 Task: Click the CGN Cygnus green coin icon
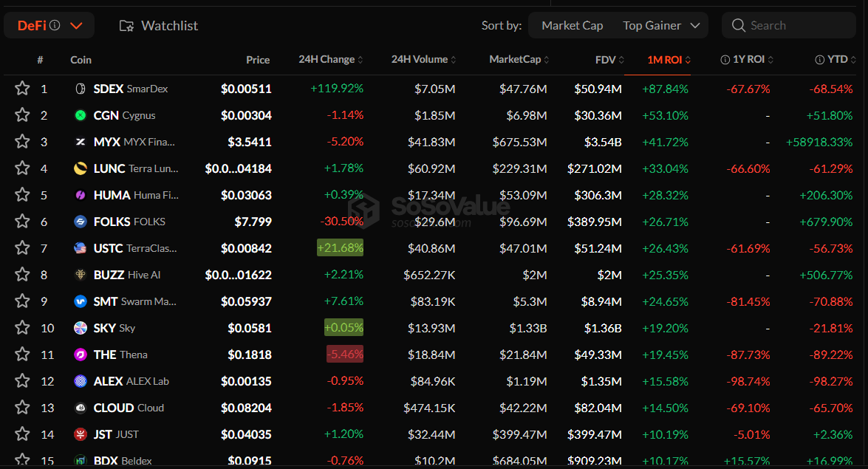[81, 115]
